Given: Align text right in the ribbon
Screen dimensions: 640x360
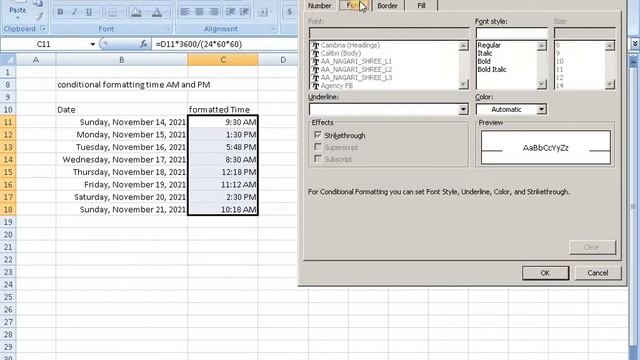Looking at the screenshot, I should pyautogui.click(x=213, y=12).
